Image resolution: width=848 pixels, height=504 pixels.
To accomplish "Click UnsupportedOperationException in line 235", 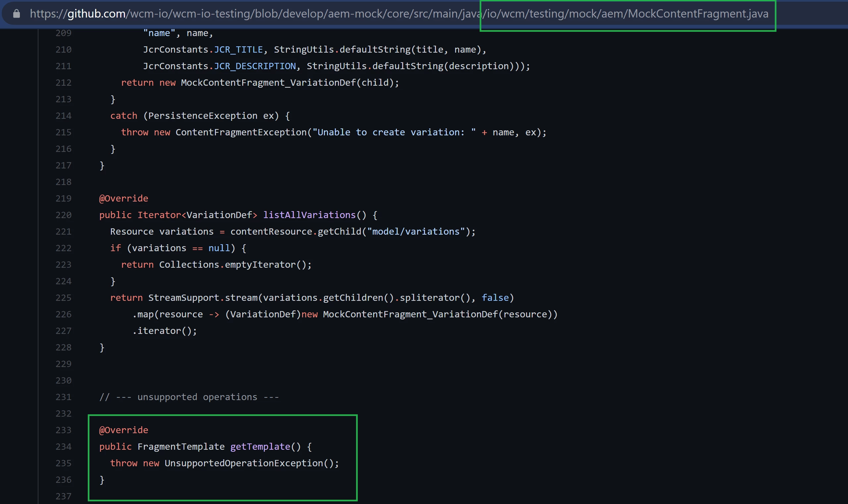I will pyautogui.click(x=244, y=463).
